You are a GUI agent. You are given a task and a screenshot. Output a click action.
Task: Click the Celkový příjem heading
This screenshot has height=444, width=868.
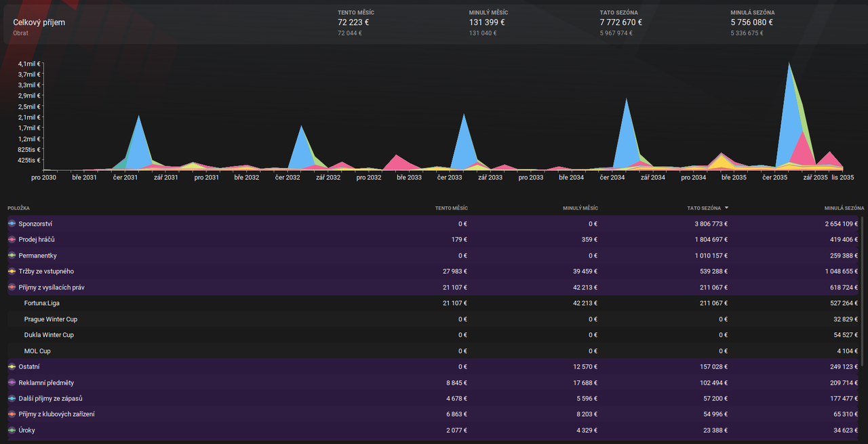[x=39, y=22]
